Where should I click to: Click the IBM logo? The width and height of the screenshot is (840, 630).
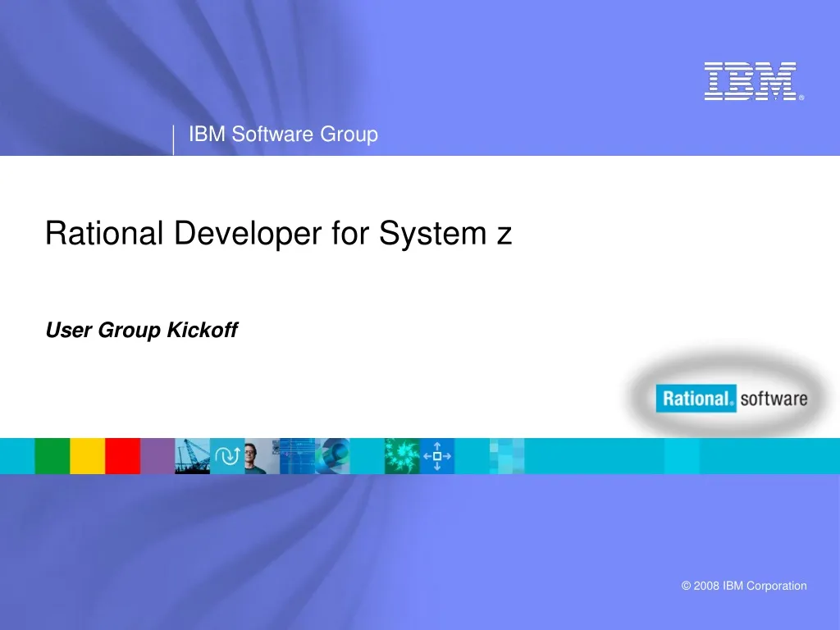(x=752, y=82)
